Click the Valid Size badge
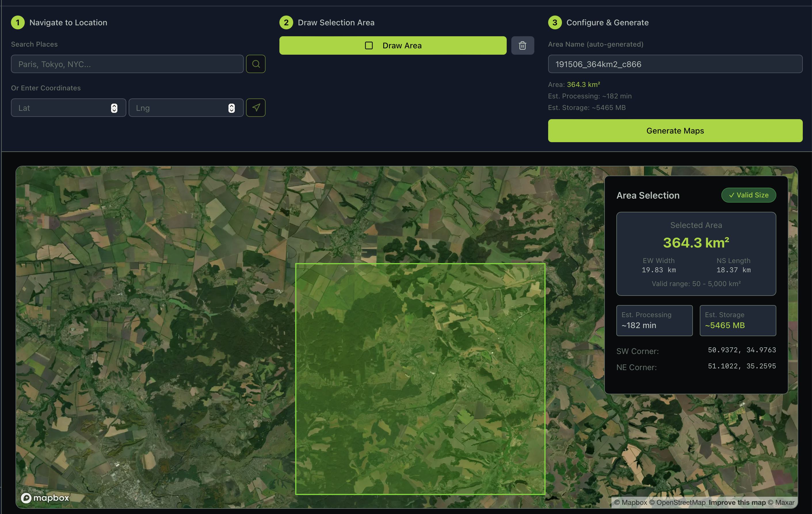 click(748, 195)
